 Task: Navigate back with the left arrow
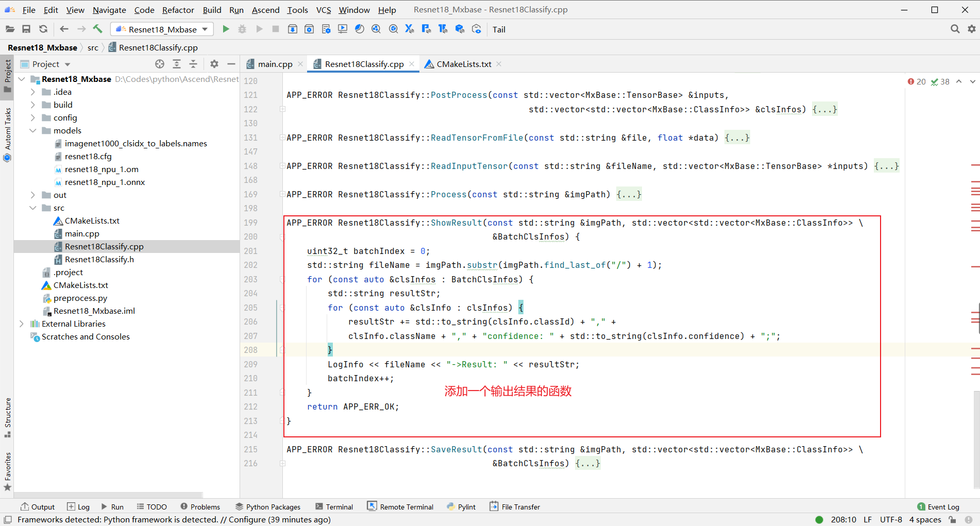[x=64, y=29]
